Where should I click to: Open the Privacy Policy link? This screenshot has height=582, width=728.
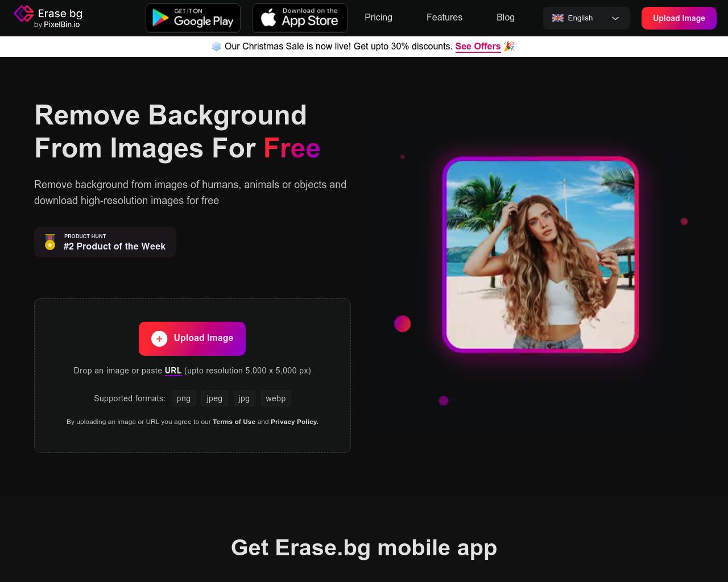coord(295,422)
